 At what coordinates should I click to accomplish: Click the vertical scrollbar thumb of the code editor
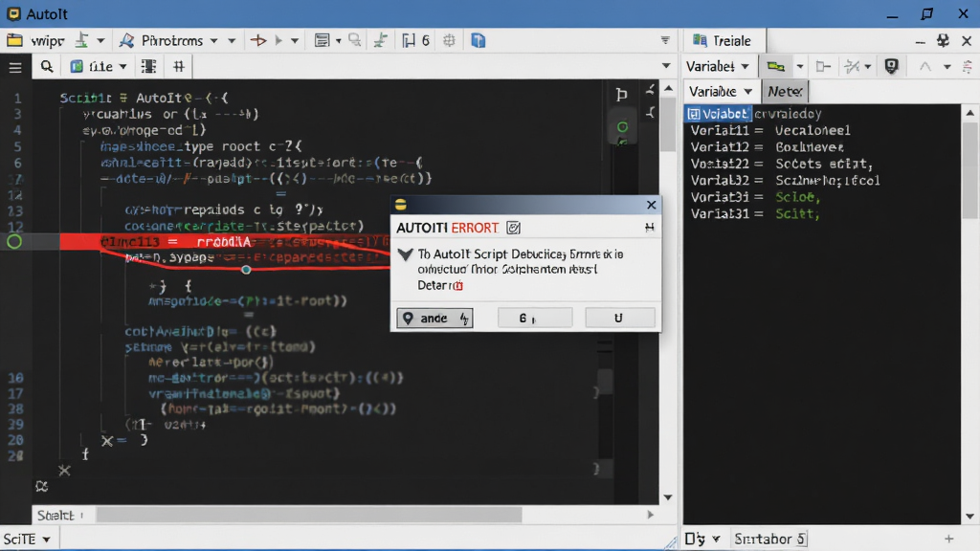click(x=668, y=123)
